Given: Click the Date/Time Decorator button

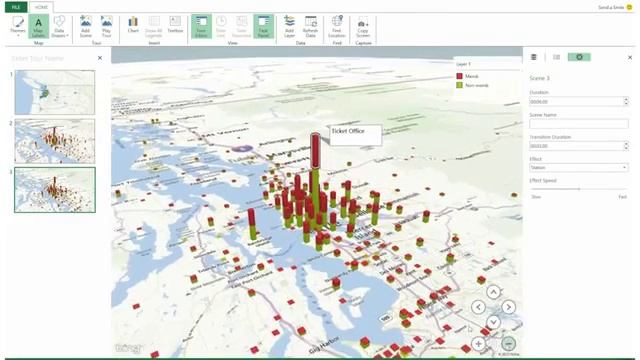Looking at the screenshot, I should tap(242, 27).
